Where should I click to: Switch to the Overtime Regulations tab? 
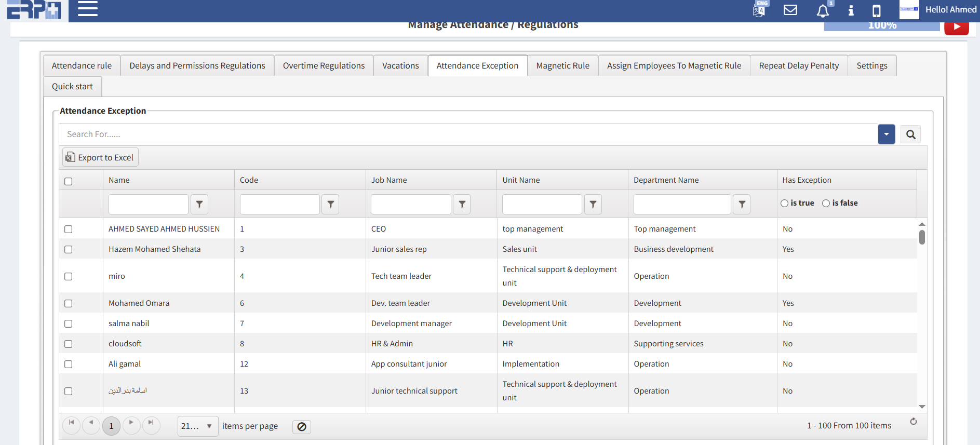[x=324, y=66]
